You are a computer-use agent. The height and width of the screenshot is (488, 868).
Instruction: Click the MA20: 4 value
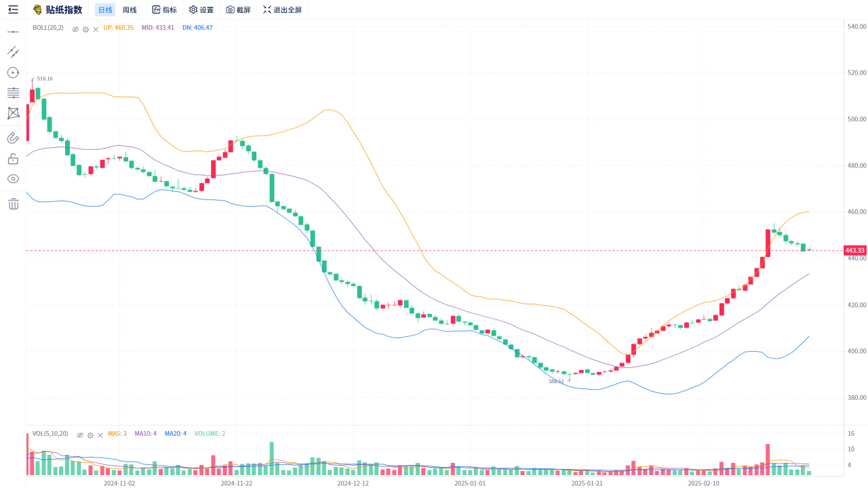(x=176, y=434)
